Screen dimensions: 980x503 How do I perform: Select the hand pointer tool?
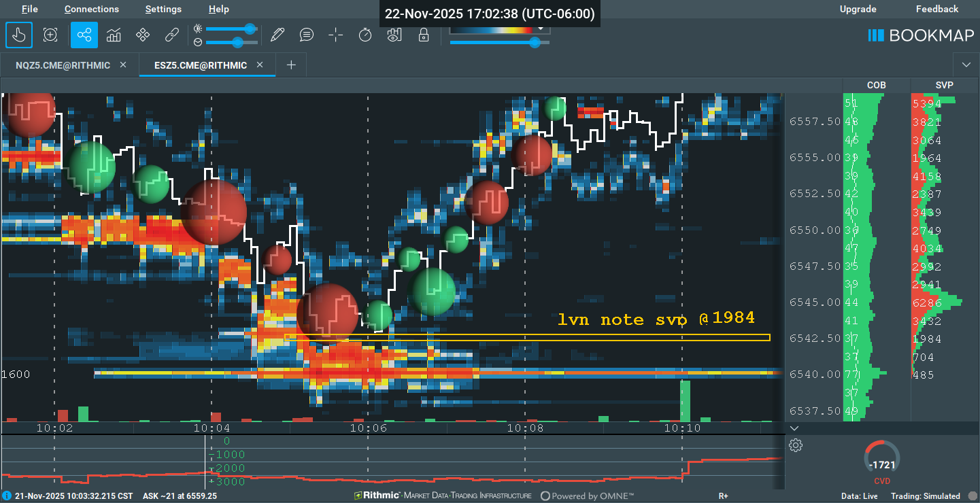pyautogui.click(x=19, y=35)
